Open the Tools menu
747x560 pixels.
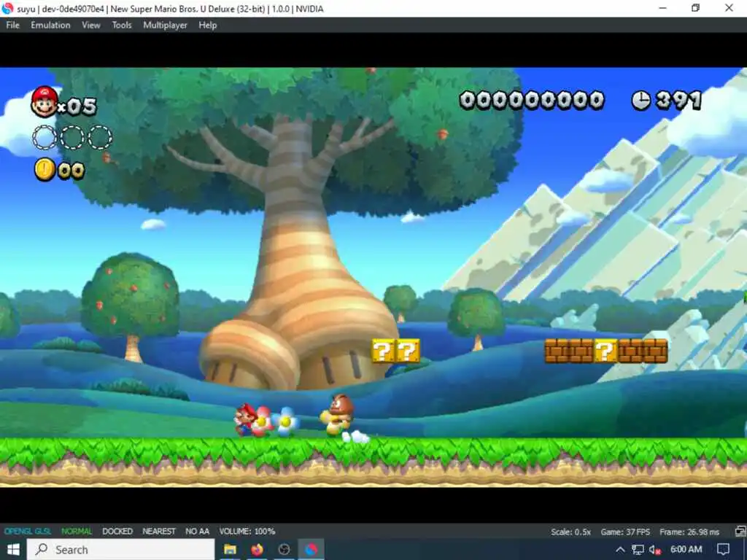pos(122,26)
